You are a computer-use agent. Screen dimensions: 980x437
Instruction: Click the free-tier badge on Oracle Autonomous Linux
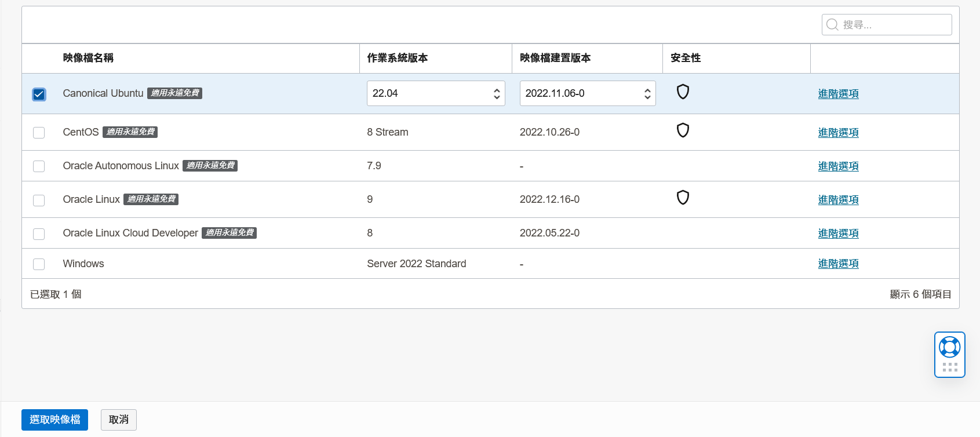[x=210, y=165]
